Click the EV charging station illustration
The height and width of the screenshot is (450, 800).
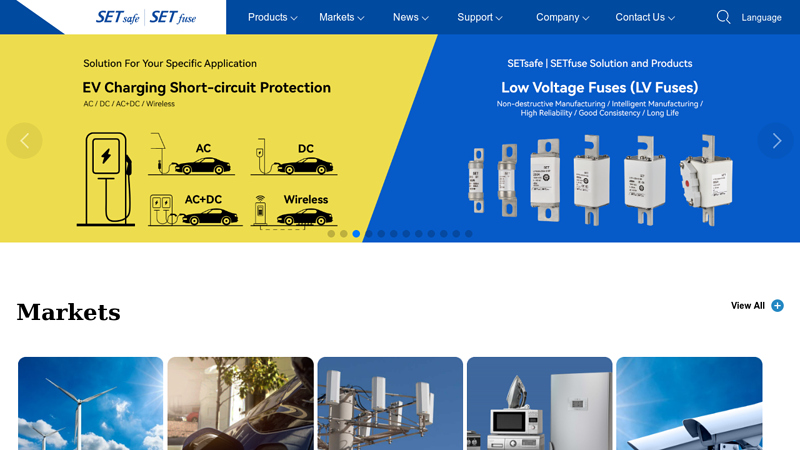click(x=106, y=179)
